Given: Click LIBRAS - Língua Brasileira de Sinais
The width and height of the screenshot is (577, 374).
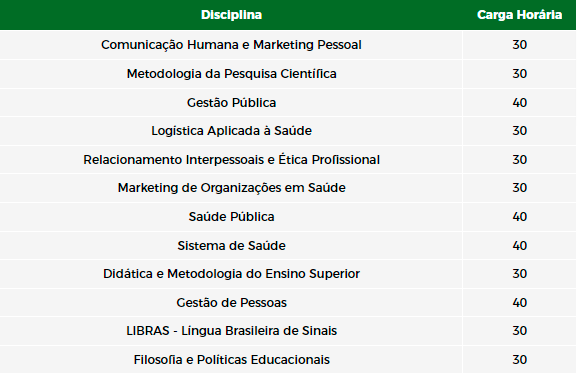Looking at the screenshot, I should [231, 331].
